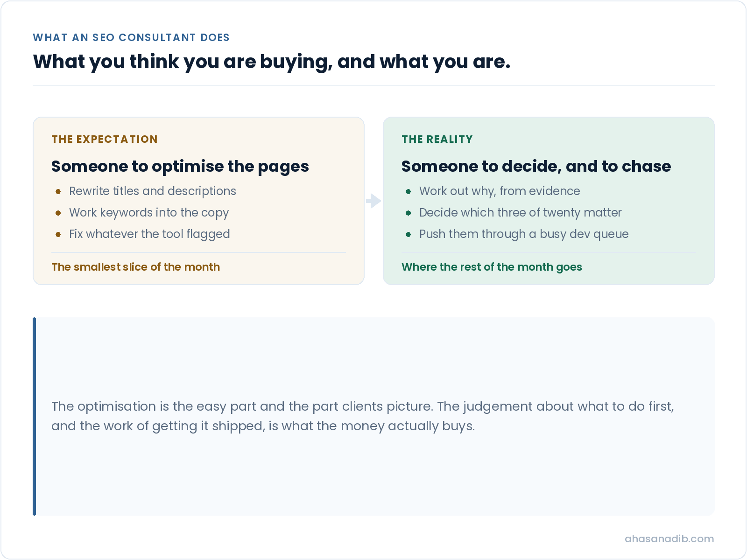Click the heading Someone to optimise the pages
Screen dimensions: 747x560
[x=180, y=167]
